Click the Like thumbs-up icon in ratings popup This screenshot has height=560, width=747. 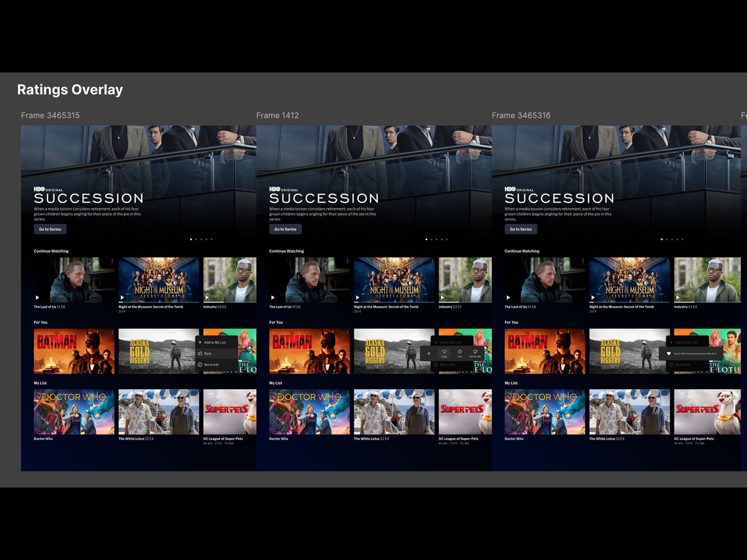[460, 353]
